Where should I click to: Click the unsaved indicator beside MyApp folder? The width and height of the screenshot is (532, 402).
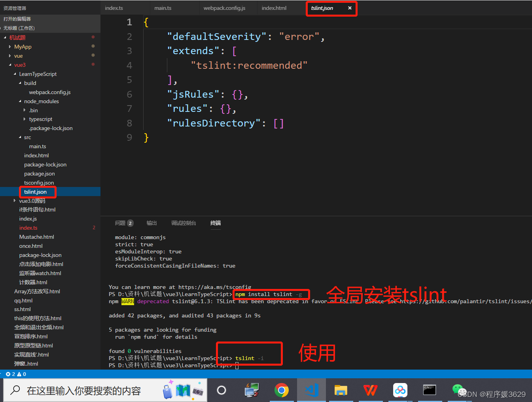[93, 46]
